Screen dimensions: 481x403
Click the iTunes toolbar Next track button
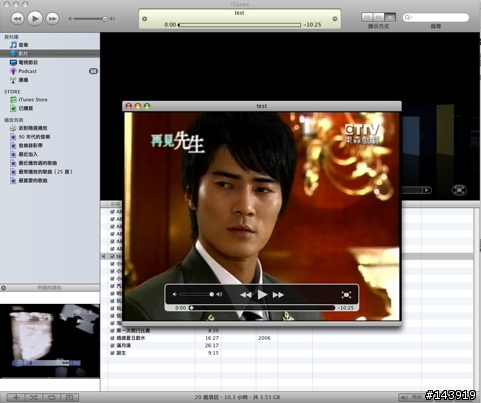(x=52, y=19)
